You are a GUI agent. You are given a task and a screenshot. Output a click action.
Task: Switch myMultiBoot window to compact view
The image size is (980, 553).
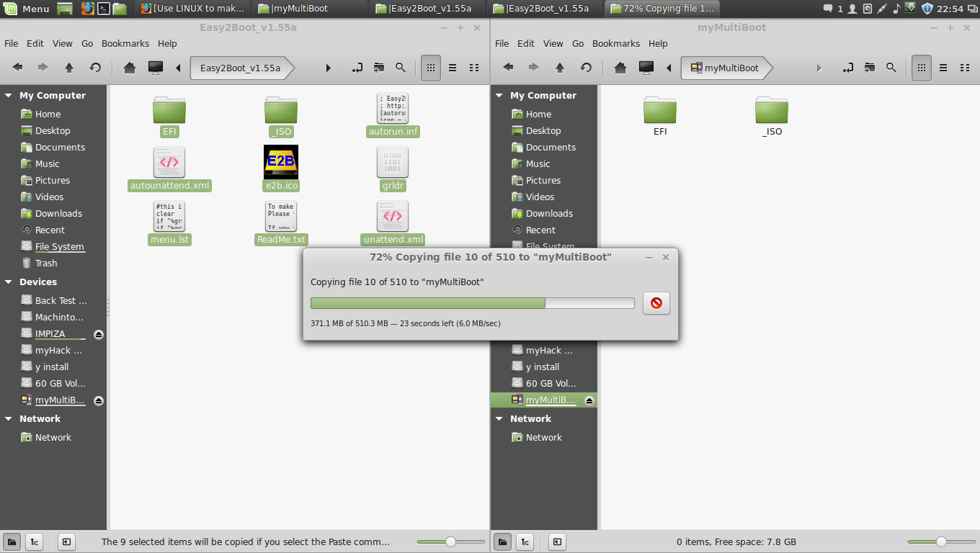(965, 68)
